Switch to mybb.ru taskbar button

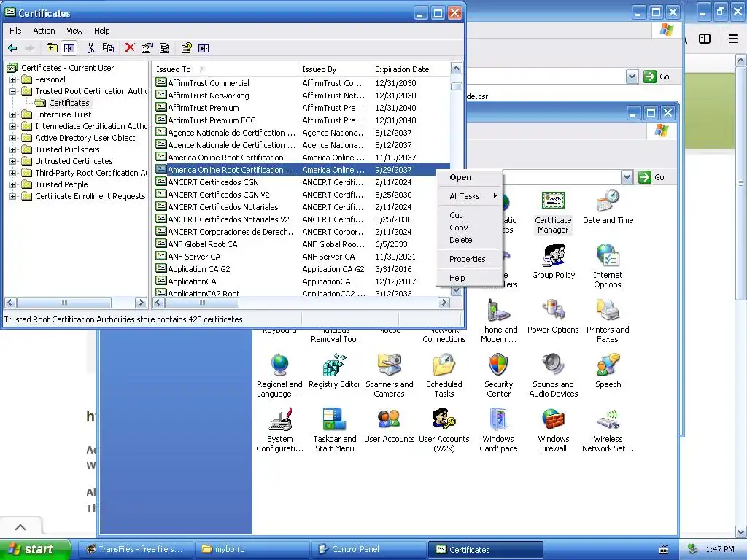pyautogui.click(x=252, y=549)
